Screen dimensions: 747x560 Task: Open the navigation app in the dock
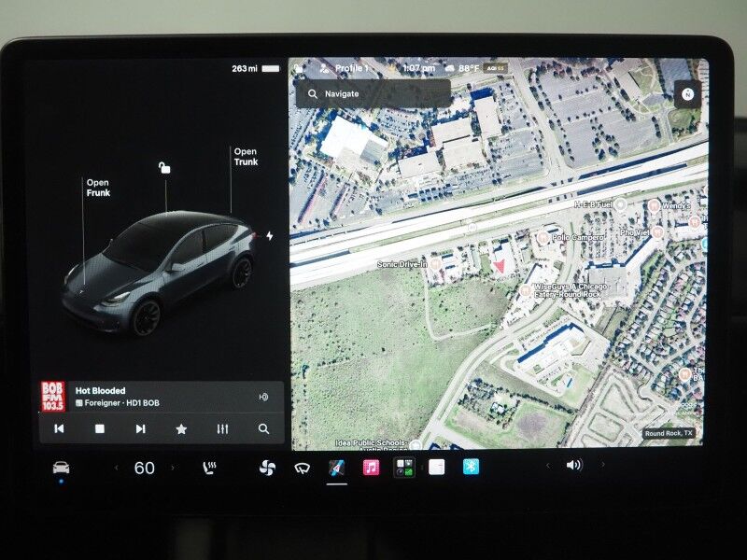[x=337, y=468]
